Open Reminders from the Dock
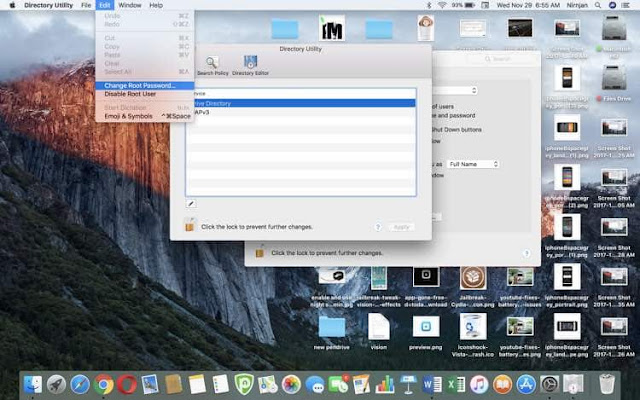The image size is (640, 400). coord(221,385)
